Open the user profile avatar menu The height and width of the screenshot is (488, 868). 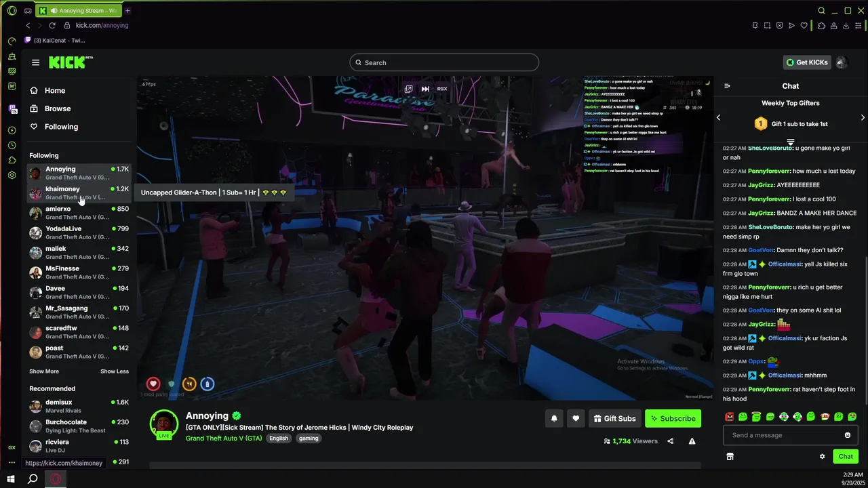842,62
